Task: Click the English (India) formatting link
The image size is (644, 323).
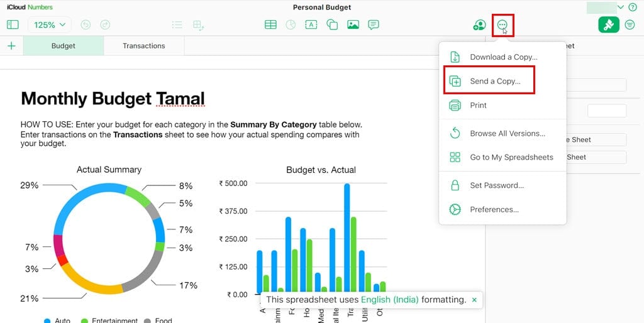Action: (x=389, y=300)
